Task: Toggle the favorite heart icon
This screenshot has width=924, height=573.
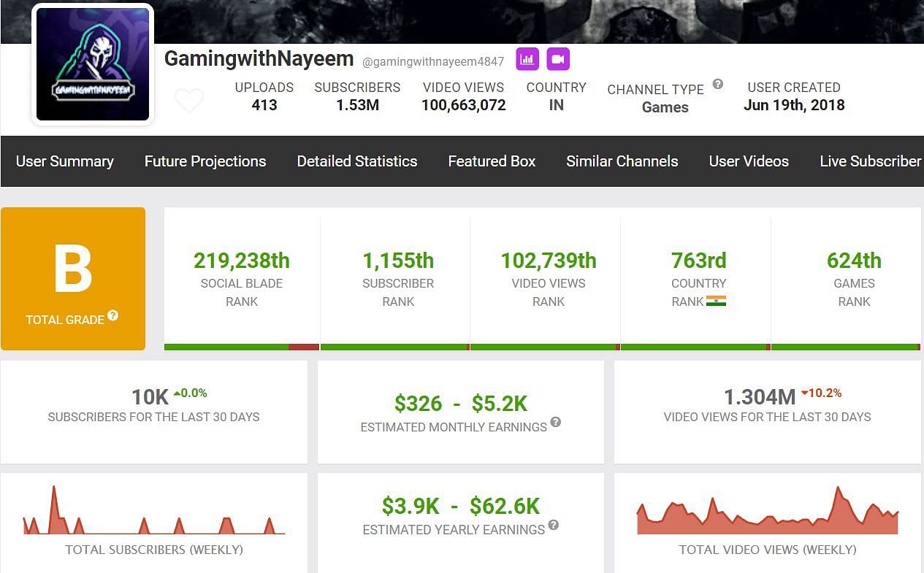Action: click(x=188, y=101)
